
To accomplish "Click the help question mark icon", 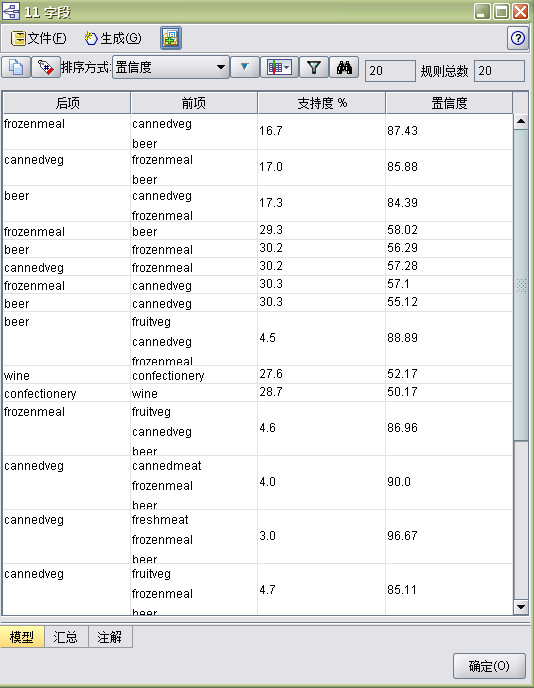I will pyautogui.click(x=518, y=38).
